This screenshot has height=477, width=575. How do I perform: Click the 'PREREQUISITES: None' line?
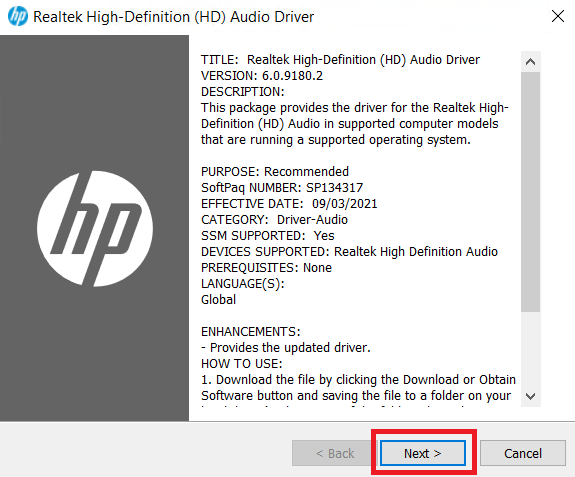pyautogui.click(x=266, y=268)
